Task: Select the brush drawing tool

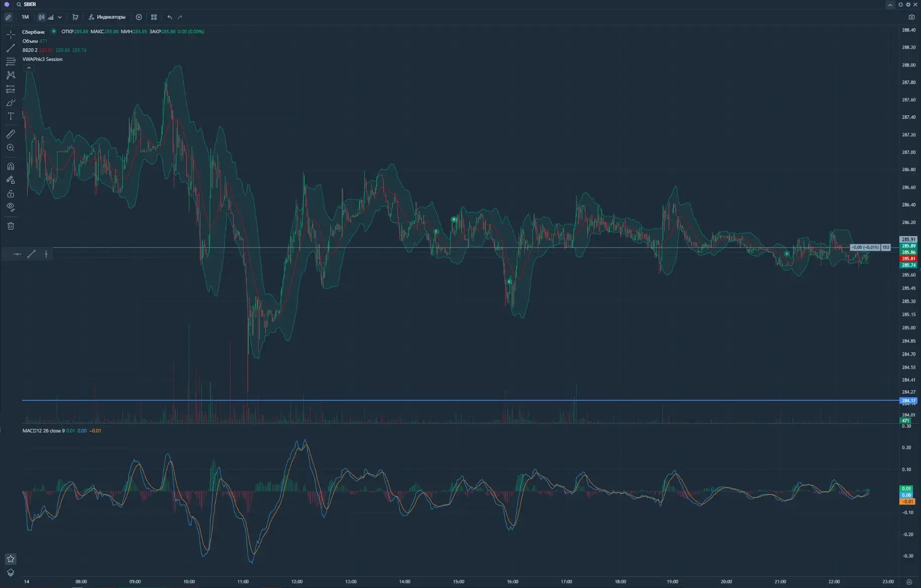Action: [x=11, y=103]
